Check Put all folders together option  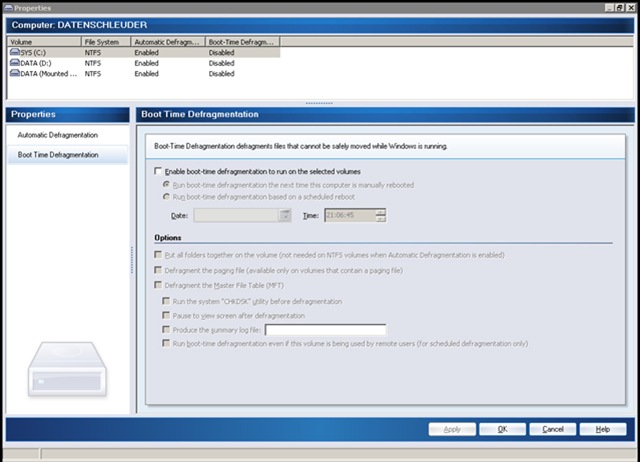point(158,255)
